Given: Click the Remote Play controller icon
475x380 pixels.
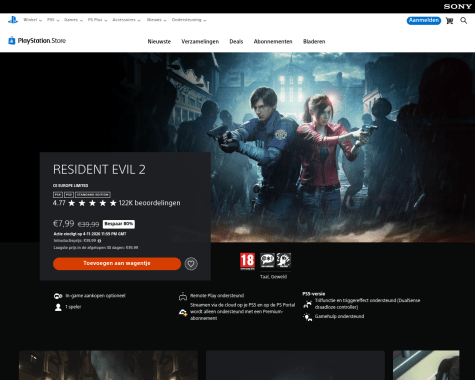Looking at the screenshot, I should (x=183, y=296).
